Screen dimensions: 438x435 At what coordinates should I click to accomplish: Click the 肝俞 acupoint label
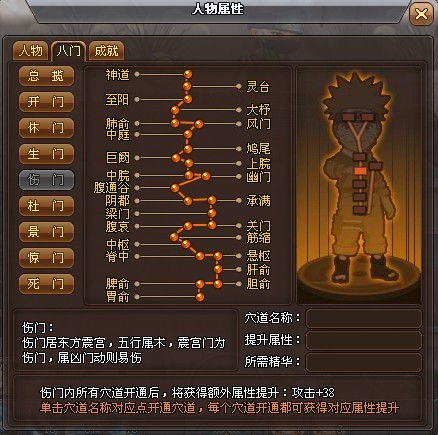pos(258,270)
